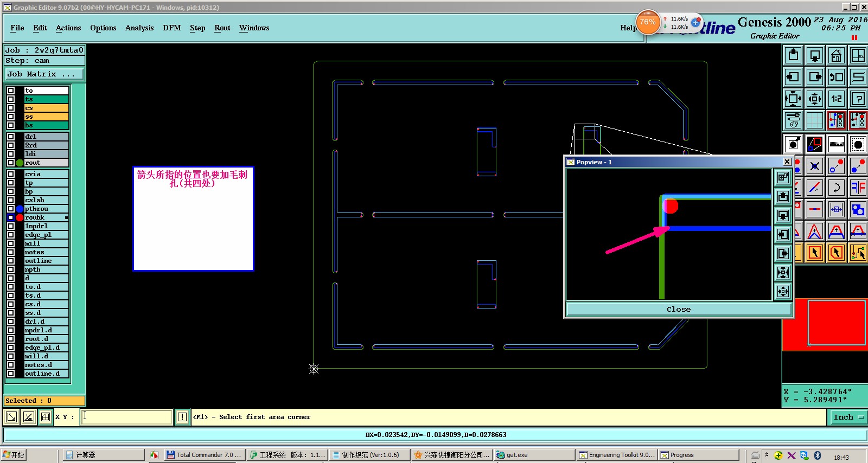The image size is (868, 463).
Task: Switch to Total Commander in taskbar
Action: (205, 455)
